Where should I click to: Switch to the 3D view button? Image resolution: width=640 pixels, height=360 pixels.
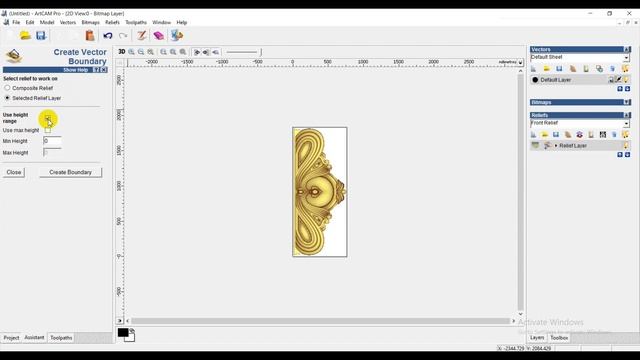[x=122, y=52]
